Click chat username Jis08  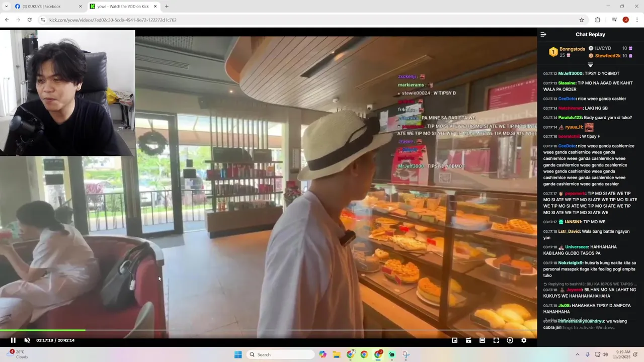point(564,305)
